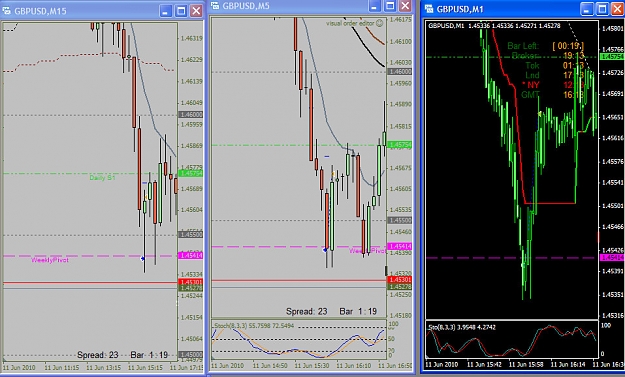Click the Stoch(8,3,3) indicator label in M5 window

(254, 326)
